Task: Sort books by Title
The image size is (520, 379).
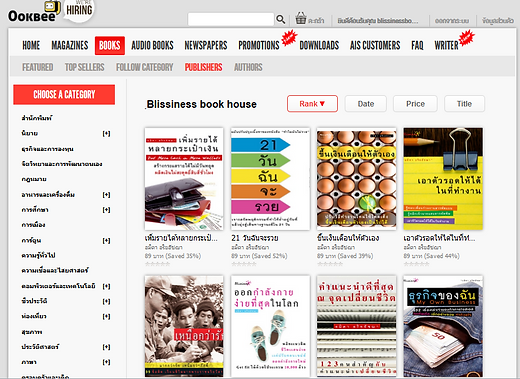Action: click(464, 104)
